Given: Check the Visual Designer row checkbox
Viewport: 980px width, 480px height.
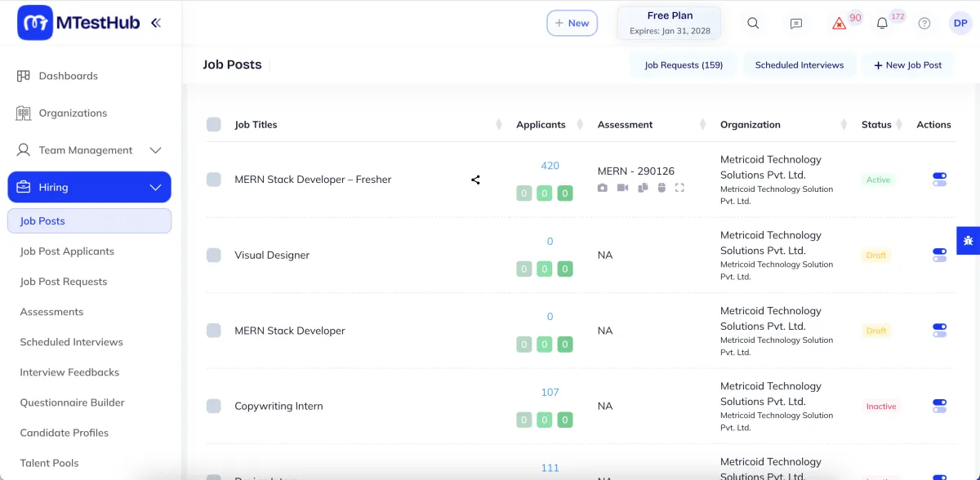Looking at the screenshot, I should [214, 255].
